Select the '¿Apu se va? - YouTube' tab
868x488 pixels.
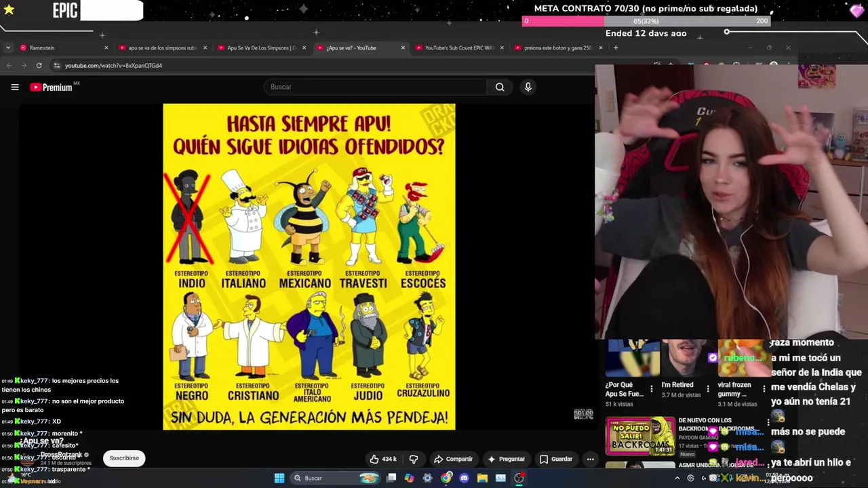tap(361, 48)
